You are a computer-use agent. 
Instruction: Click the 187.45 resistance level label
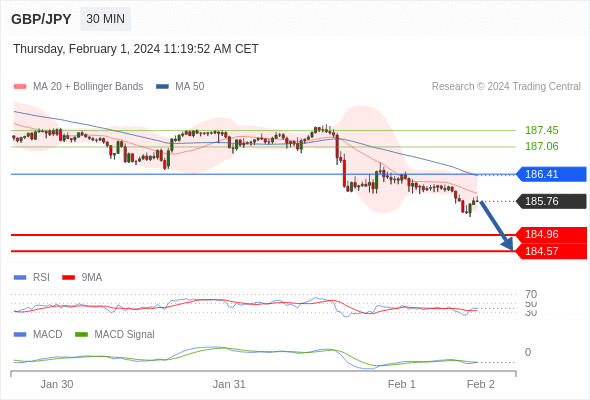tap(541, 130)
